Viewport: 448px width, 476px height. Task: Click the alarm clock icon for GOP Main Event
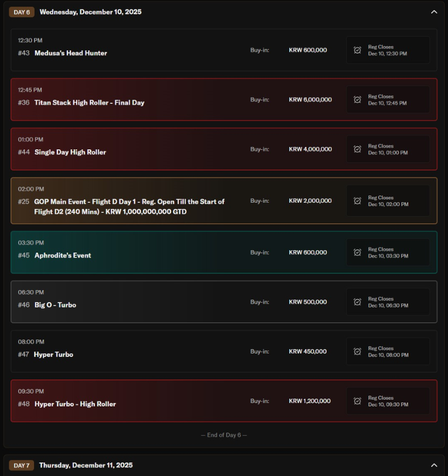(357, 201)
